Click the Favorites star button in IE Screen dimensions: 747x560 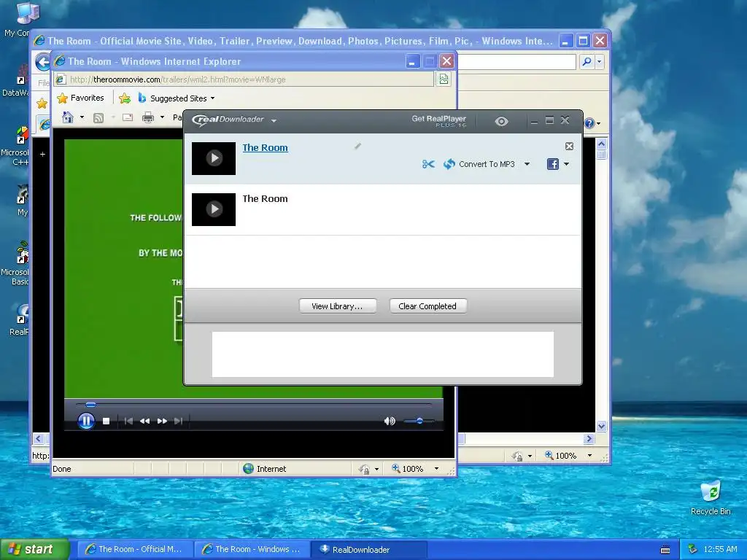click(80, 98)
